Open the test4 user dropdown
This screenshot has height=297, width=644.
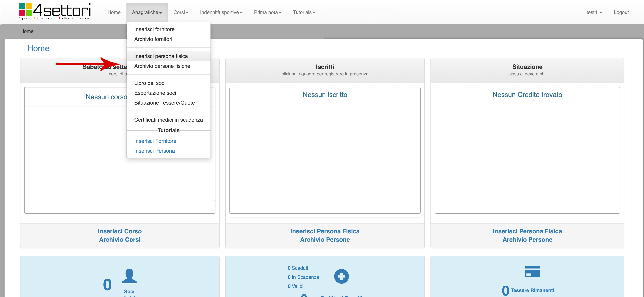coord(594,12)
